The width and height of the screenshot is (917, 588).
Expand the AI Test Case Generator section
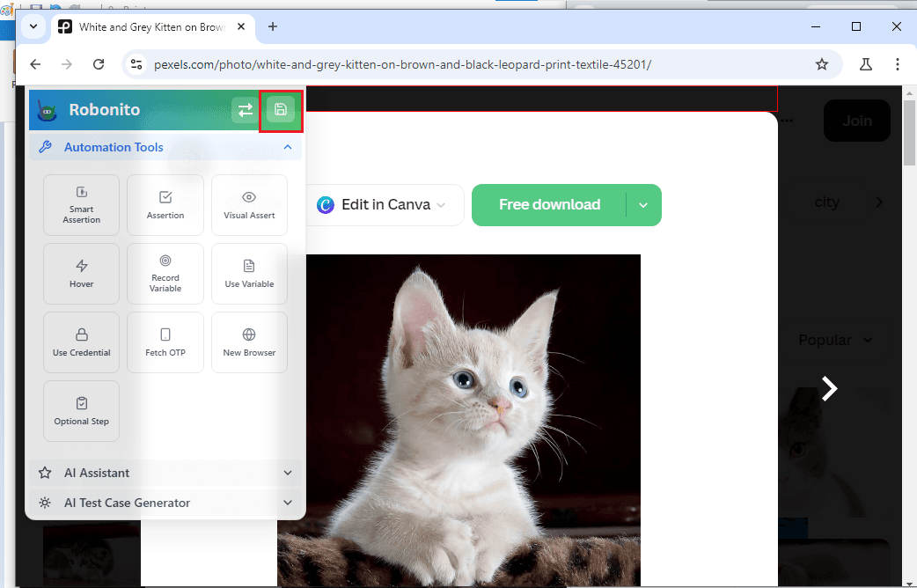click(165, 503)
